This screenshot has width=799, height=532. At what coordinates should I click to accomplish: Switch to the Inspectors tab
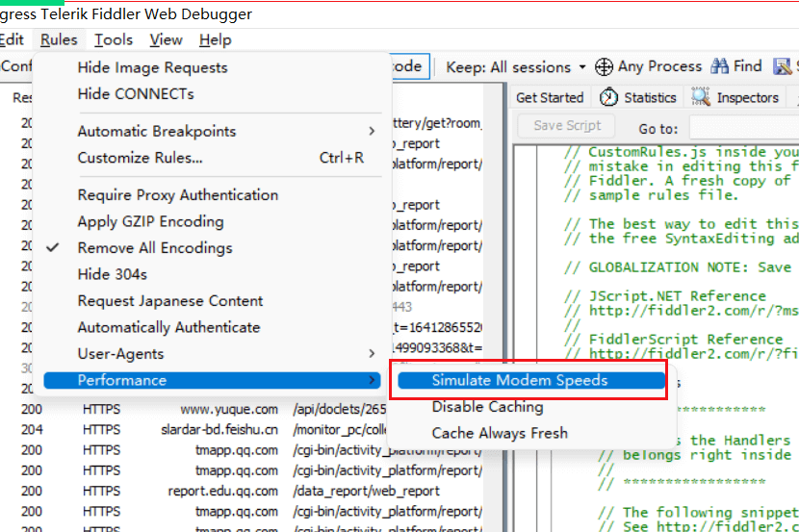pos(735,97)
